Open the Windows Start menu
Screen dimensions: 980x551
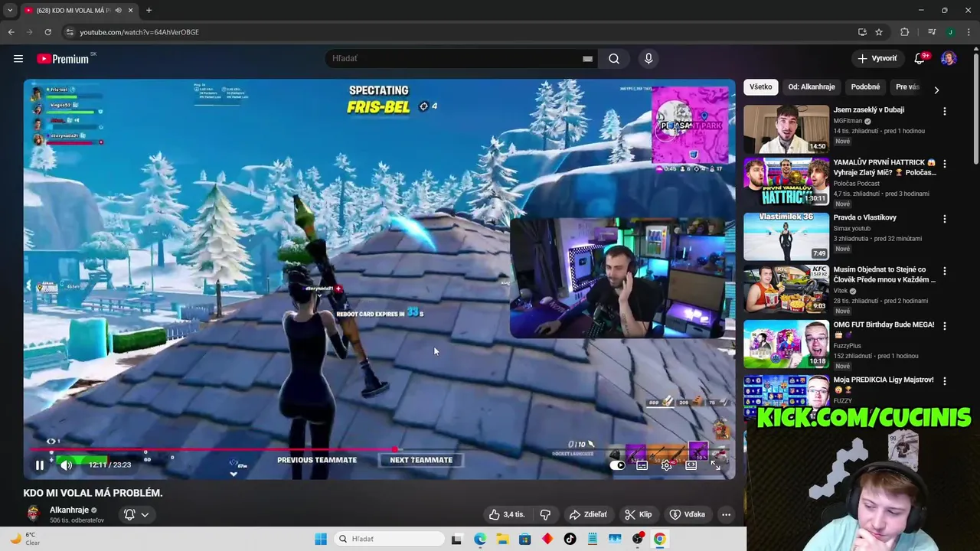(x=321, y=539)
